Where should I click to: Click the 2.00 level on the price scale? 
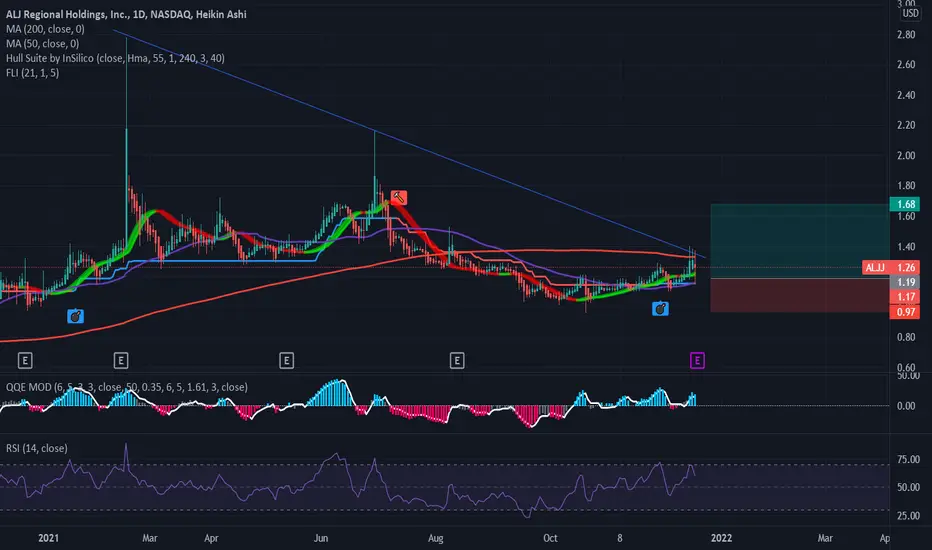[x=906, y=155]
